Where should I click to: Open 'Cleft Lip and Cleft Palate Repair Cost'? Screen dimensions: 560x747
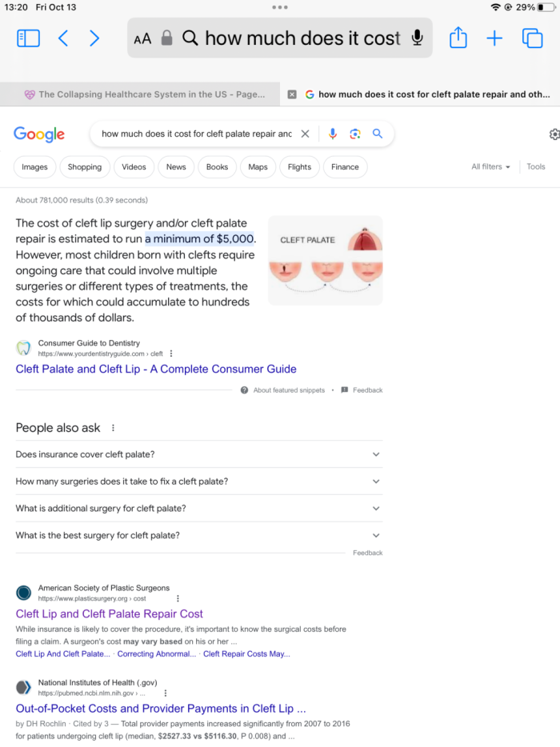pos(109,613)
